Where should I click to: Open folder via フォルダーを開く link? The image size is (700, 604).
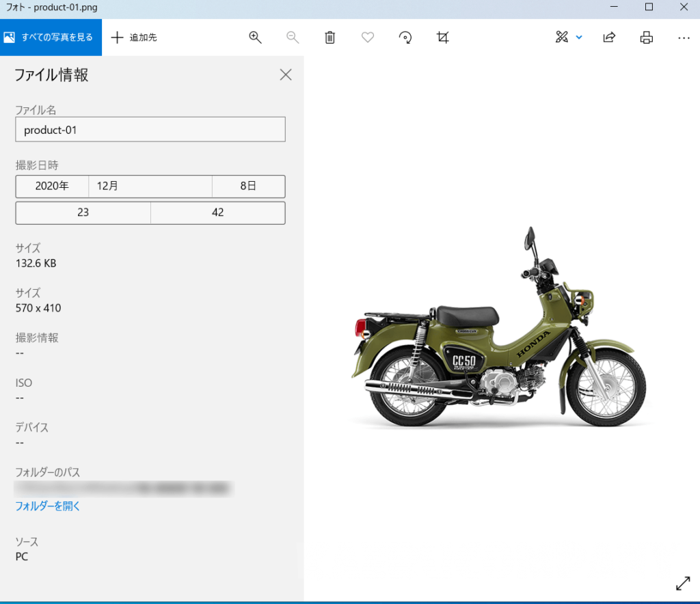coord(48,506)
